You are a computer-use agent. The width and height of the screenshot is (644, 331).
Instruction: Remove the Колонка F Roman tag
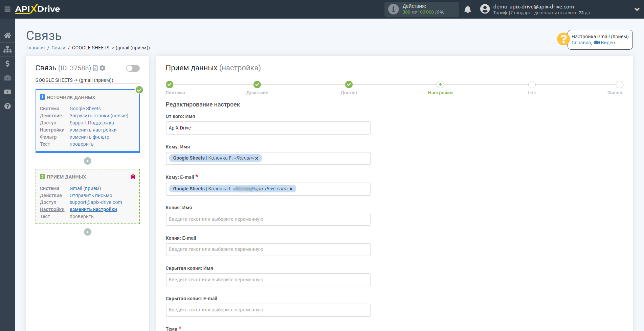click(x=257, y=159)
